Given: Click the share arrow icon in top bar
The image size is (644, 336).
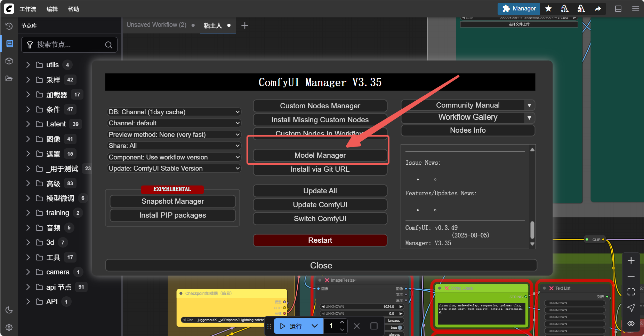Looking at the screenshot, I should pos(598,9).
